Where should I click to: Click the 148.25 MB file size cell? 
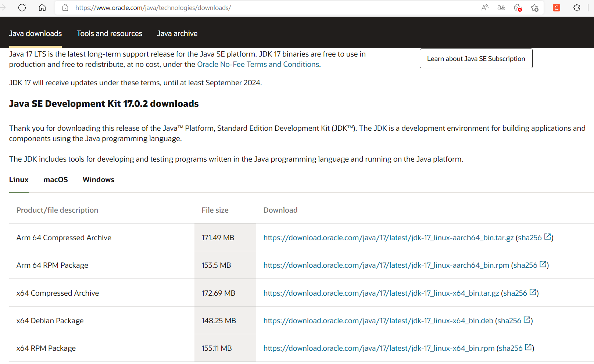pyautogui.click(x=225, y=321)
